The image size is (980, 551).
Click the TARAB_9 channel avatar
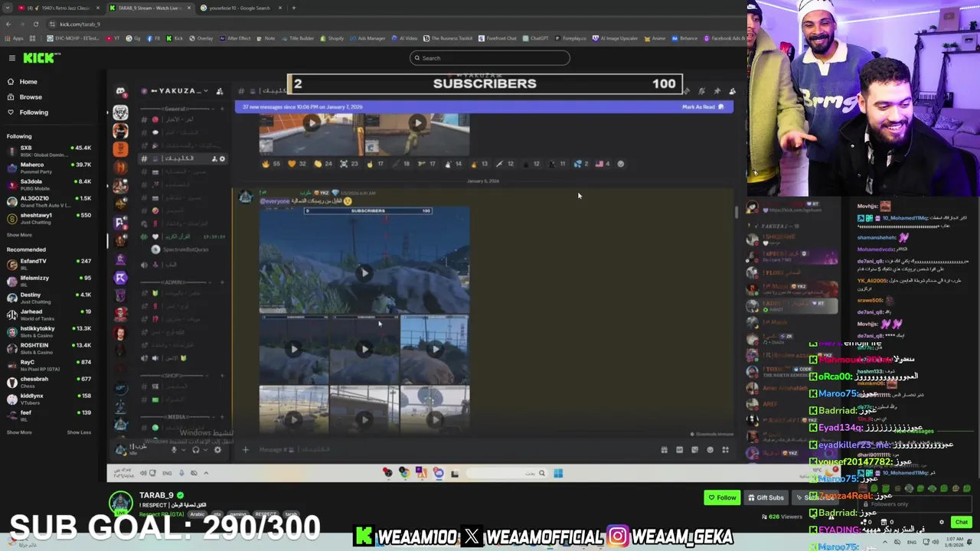click(120, 502)
